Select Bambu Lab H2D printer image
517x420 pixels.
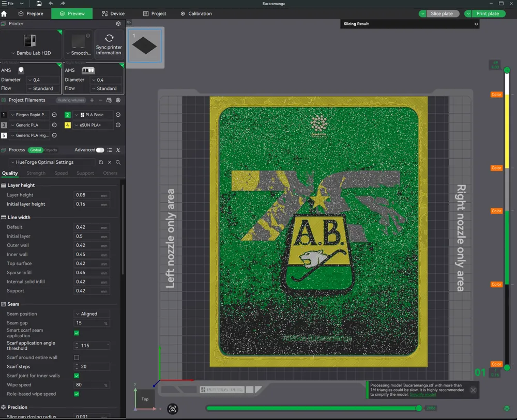[29, 40]
